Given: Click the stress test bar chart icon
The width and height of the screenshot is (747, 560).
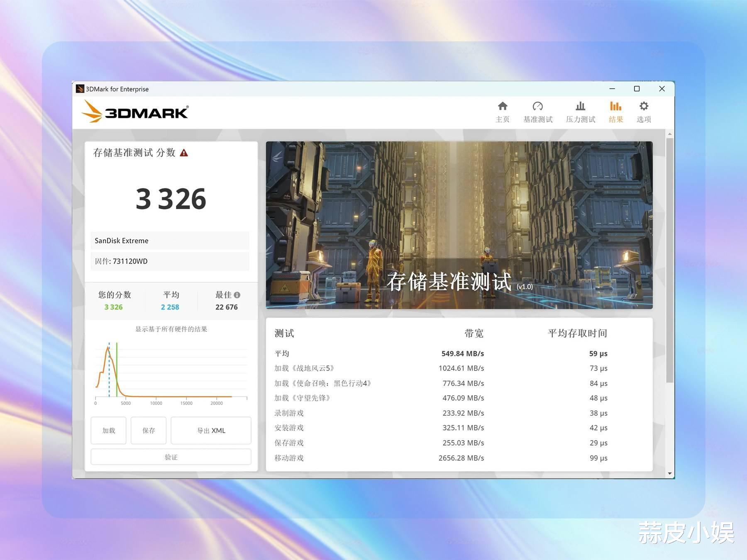Looking at the screenshot, I should [581, 106].
